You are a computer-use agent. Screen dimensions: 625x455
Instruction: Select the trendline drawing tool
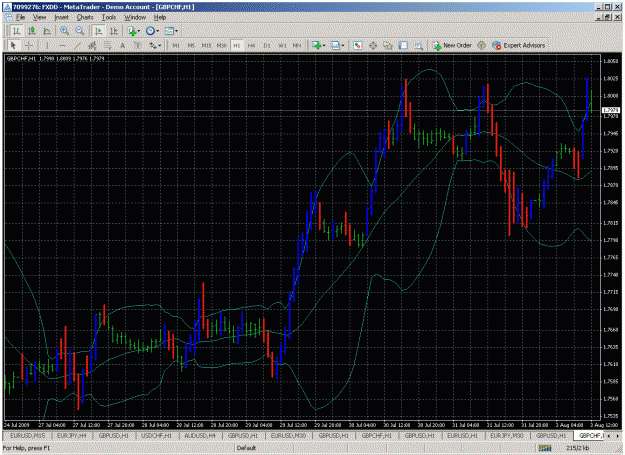coord(77,45)
